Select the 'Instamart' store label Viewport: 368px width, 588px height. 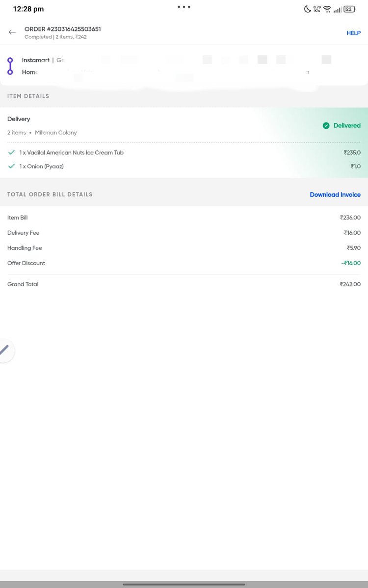point(36,60)
